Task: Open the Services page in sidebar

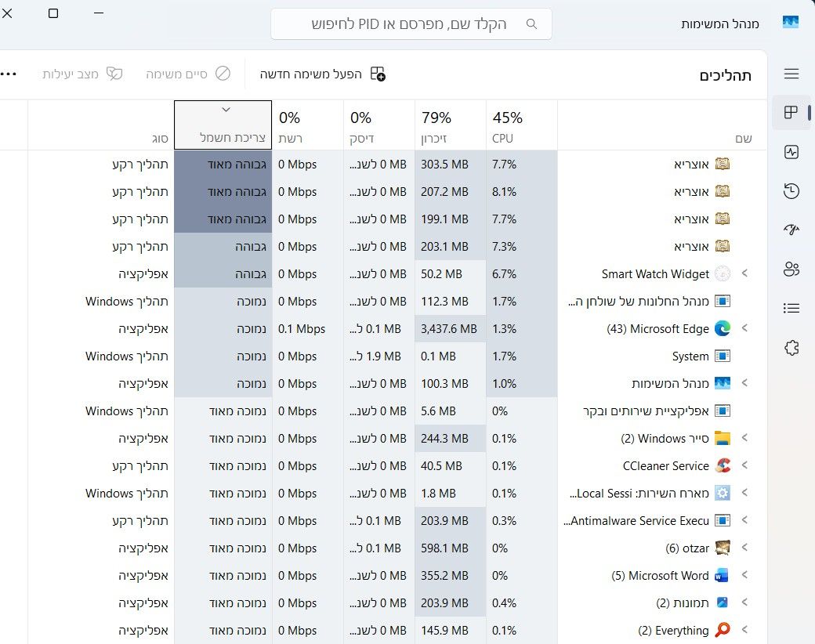Action: pyautogui.click(x=791, y=347)
